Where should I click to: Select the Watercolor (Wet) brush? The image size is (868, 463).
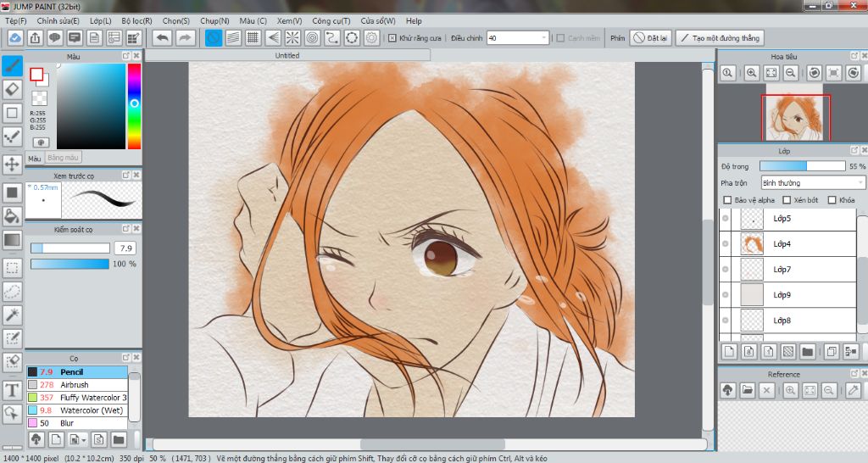(x=77, y=410)
